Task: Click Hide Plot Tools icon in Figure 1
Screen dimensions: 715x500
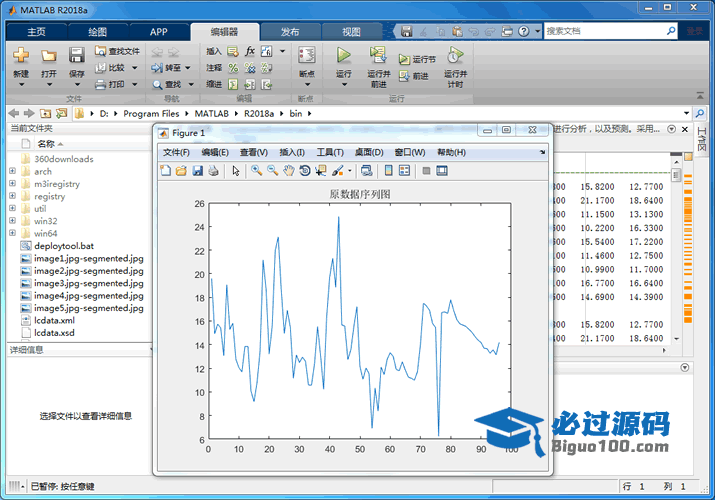Action: point(426,171)
